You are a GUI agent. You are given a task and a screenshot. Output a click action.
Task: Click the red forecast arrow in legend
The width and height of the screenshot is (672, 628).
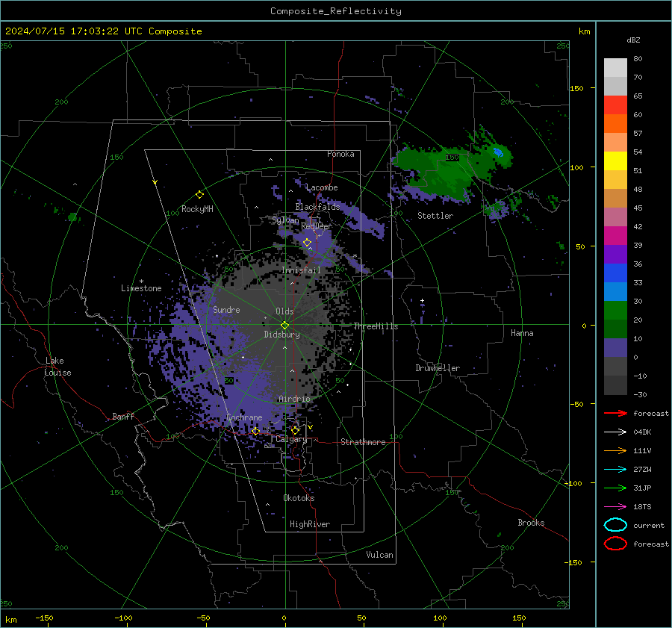[x=615, y=413]
